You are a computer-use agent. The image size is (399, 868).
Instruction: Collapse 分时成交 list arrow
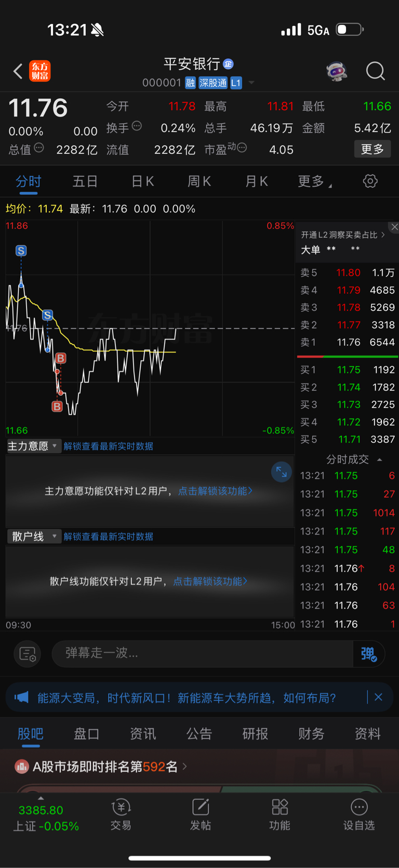pyautogui.click(x=380, y=459)
